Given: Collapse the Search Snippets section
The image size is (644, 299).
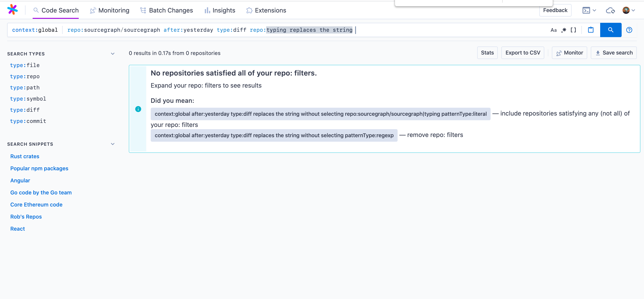Looking at the screenshot, I should [x=112, y=144].
